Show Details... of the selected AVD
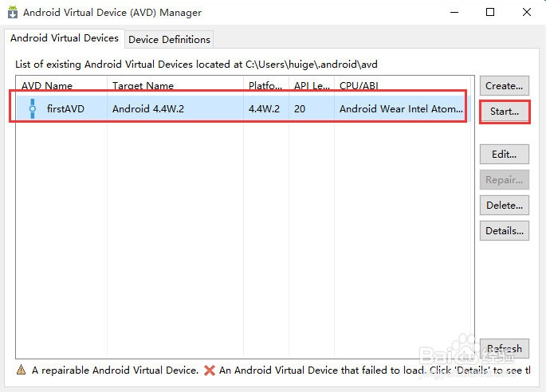Screen dimensions: 546x392 click(504, 231)
